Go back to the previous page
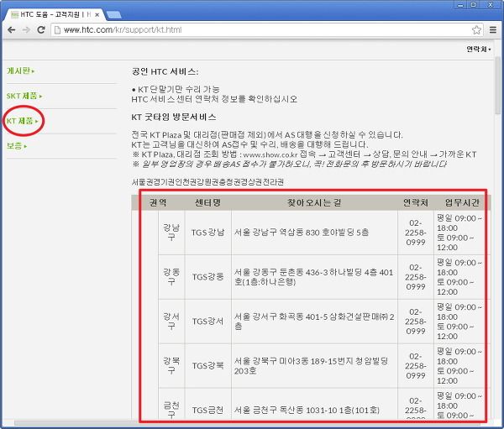Viewport: 504px width, 429px height. [x=11, y=30]
